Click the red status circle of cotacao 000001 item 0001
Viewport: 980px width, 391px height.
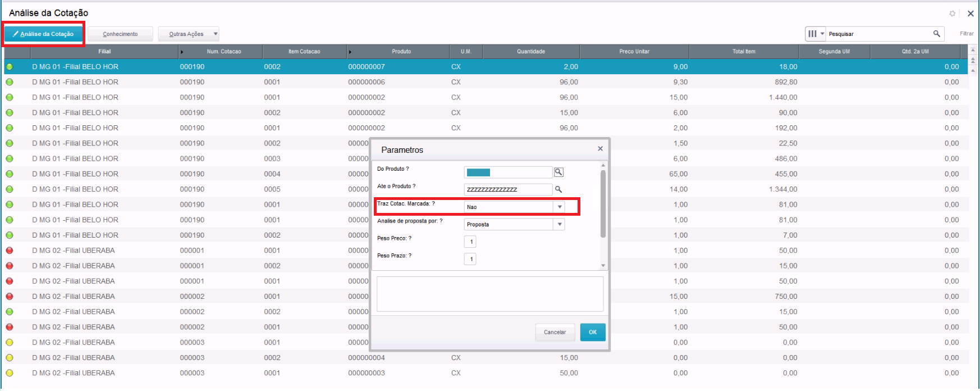[10, 251]
